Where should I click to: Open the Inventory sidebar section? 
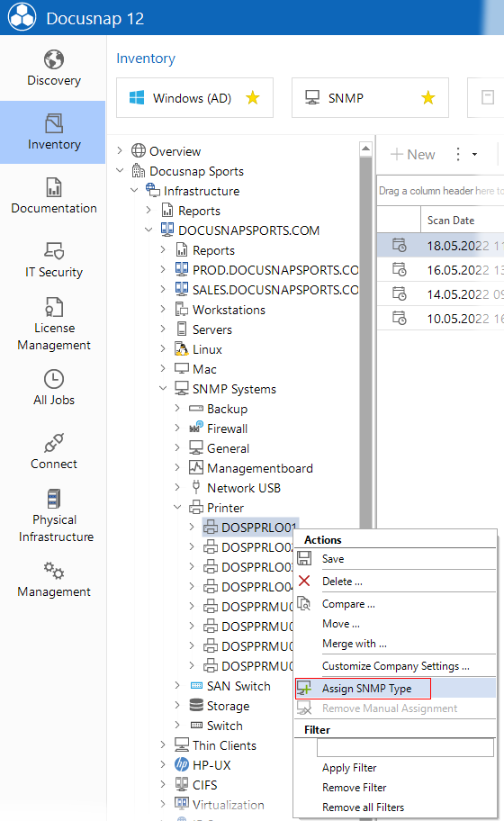click(x=53, y=132)
